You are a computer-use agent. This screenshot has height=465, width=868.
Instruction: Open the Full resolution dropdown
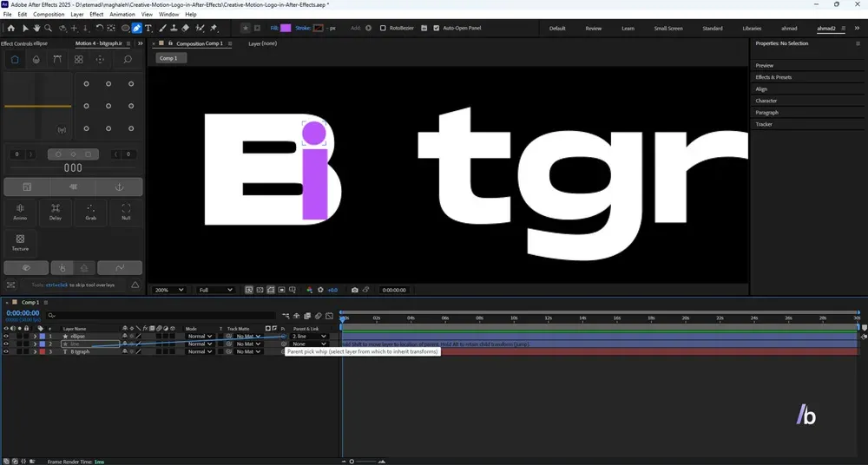click(x=215, y=290)
